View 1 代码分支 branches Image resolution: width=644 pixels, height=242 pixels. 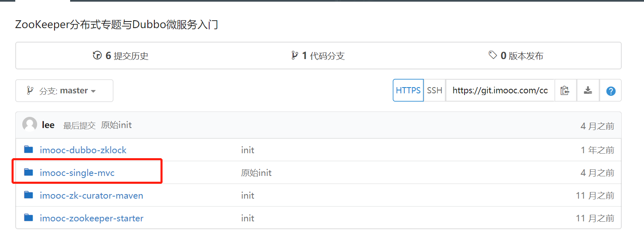click(x=318, y=56)
